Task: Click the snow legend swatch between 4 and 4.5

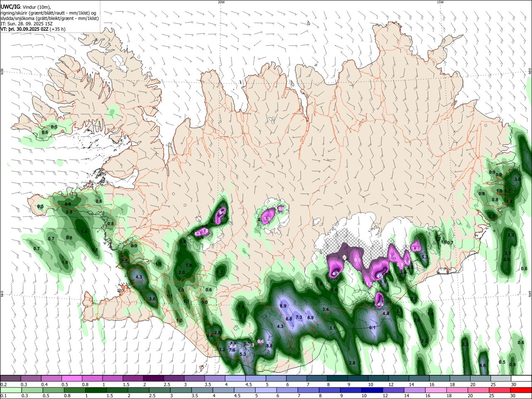Action: (x=235, y=379)
